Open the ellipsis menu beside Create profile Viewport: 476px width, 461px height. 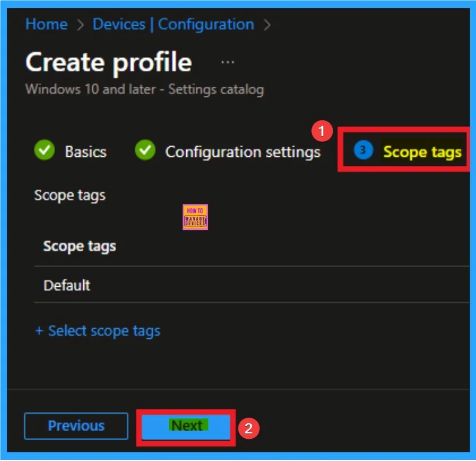point(228,62)
